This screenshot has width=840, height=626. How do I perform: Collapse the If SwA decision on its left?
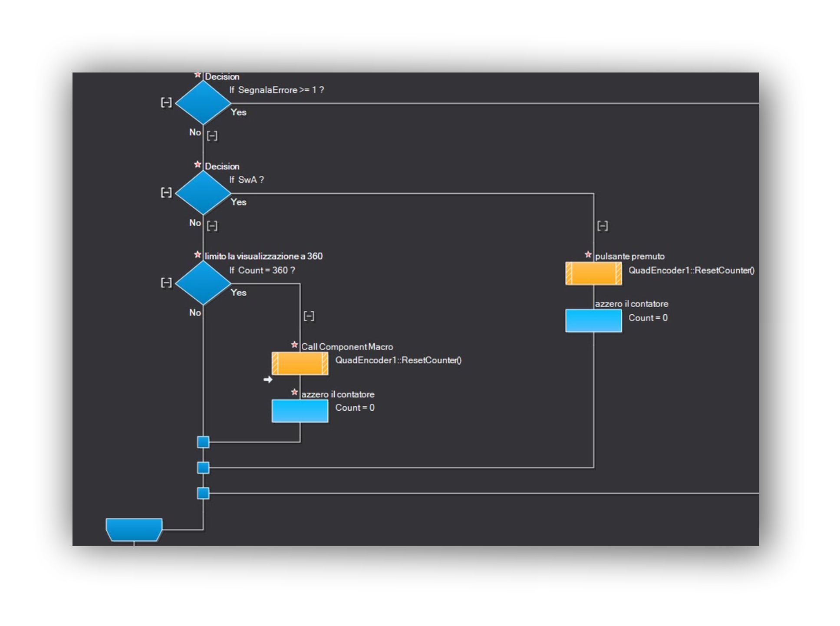166,192
